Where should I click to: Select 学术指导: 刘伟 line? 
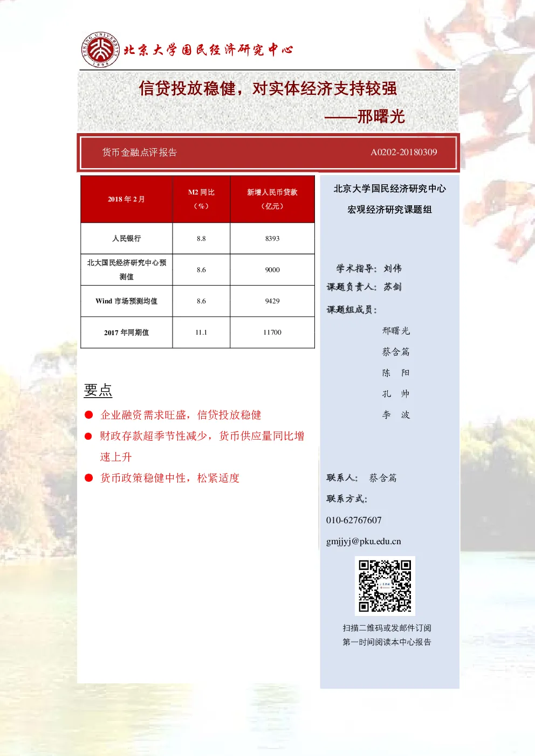pyautogui.click(x=369, y=268)
